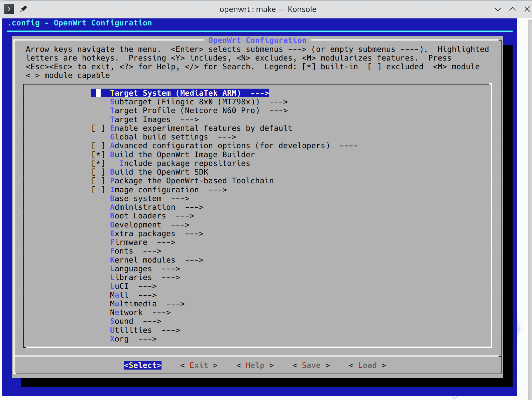Click the Load button

click(367, 366)
